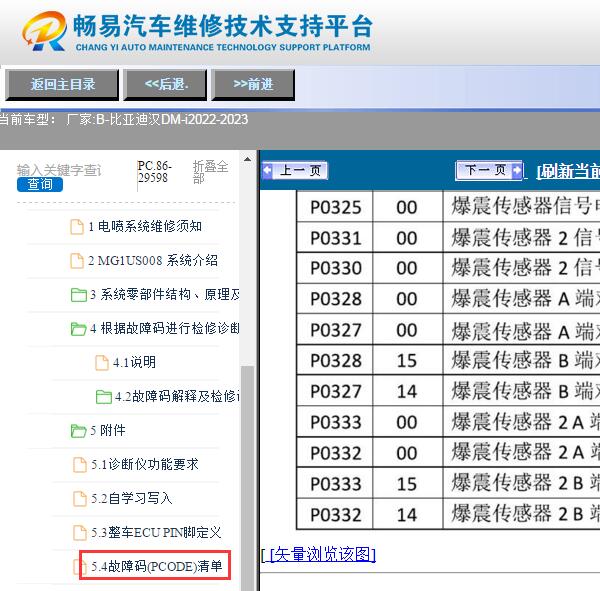Open 4.1说明 page
The width and height of the screenshot is (600, 591).
(x=134, y=362)
